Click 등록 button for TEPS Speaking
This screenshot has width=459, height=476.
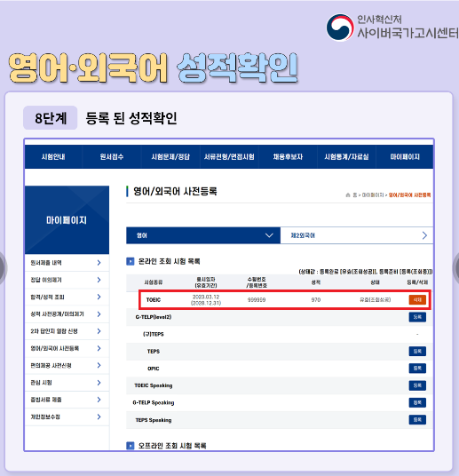[x=417, y=420]
